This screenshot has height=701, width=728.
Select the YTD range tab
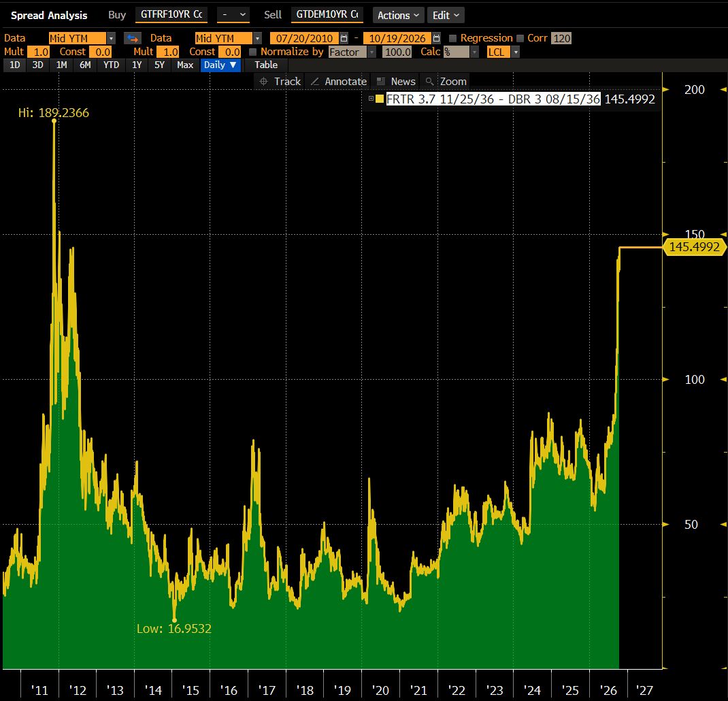tap(111, 65)
